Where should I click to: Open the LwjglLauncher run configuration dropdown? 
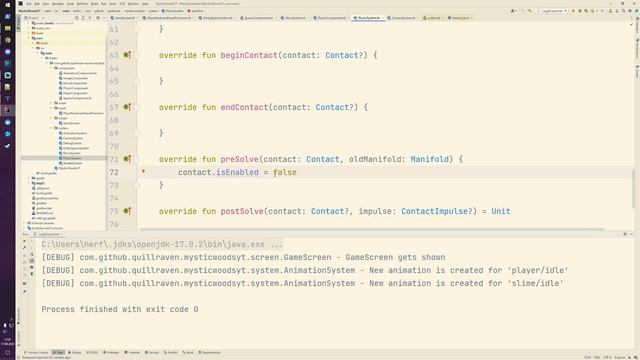551,11
